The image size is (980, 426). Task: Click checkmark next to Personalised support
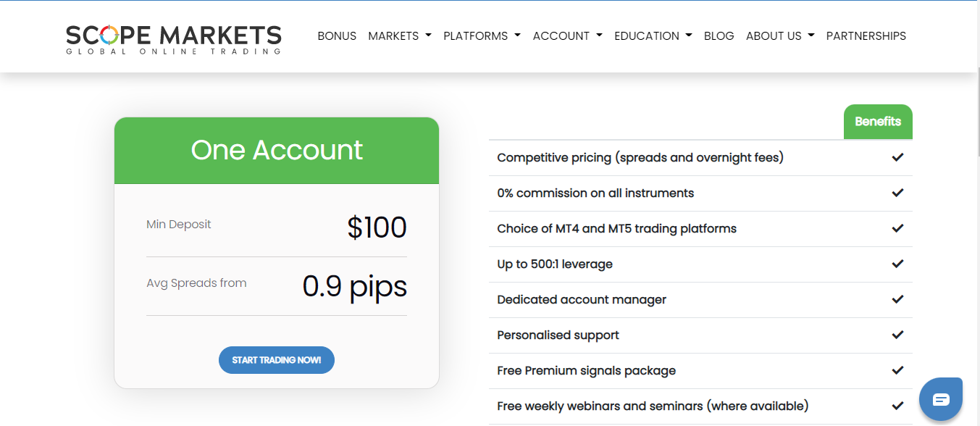pyautogui.click(x=897, y=335)
